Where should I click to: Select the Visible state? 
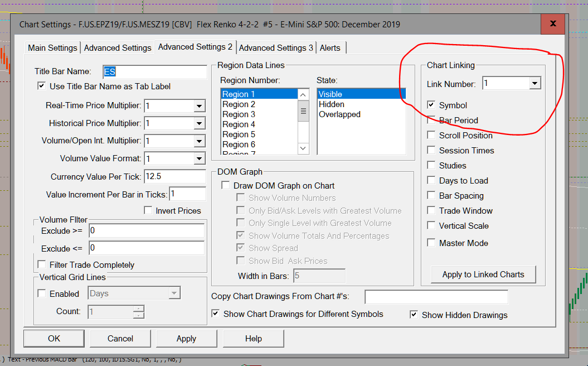[361, 94]
